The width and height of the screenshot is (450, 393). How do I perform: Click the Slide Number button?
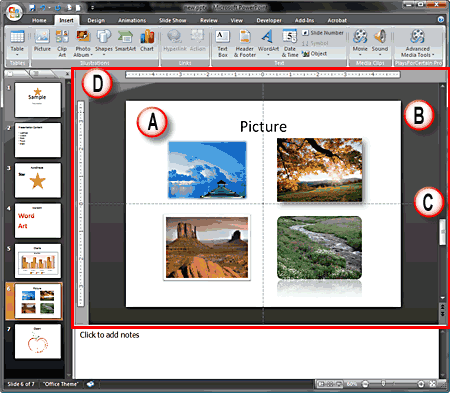pos(323,33)
